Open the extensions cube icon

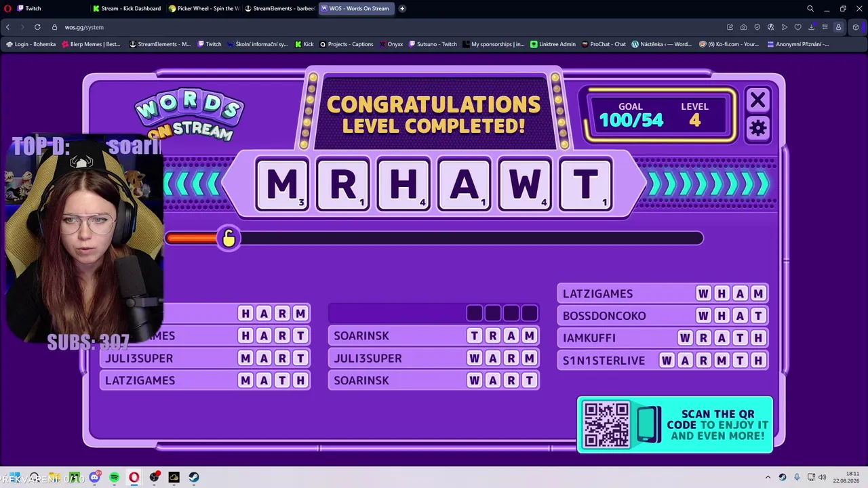(x=856, y=27)
